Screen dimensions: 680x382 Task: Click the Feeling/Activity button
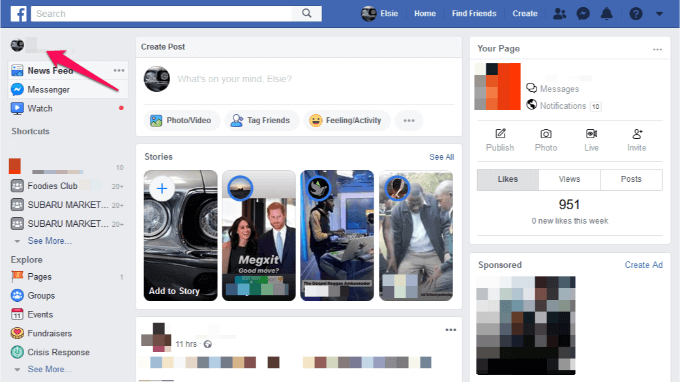(346, 121)
